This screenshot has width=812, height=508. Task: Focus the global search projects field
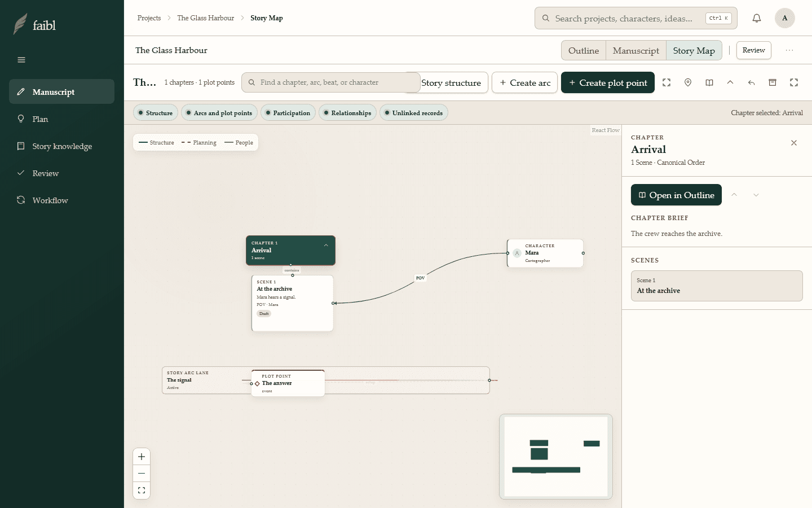pyautogui.click(x=636, y=18)
